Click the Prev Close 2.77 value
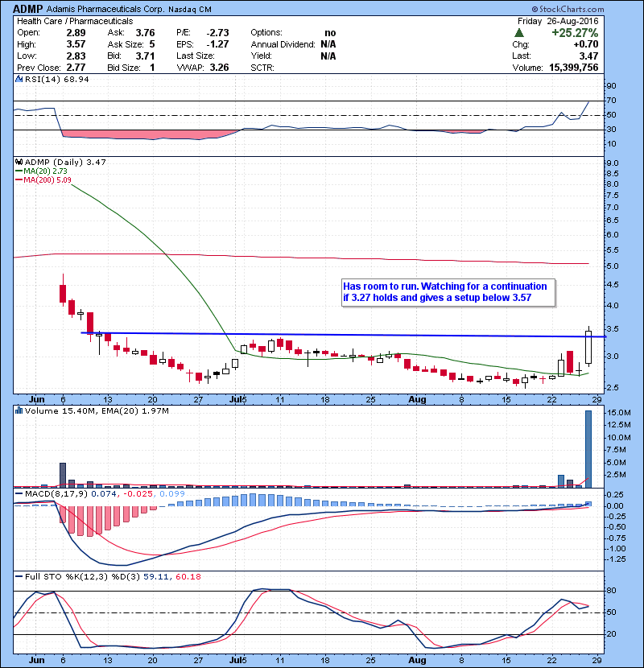Viewport: 644px width, 668px height. (x=76, y=68)
